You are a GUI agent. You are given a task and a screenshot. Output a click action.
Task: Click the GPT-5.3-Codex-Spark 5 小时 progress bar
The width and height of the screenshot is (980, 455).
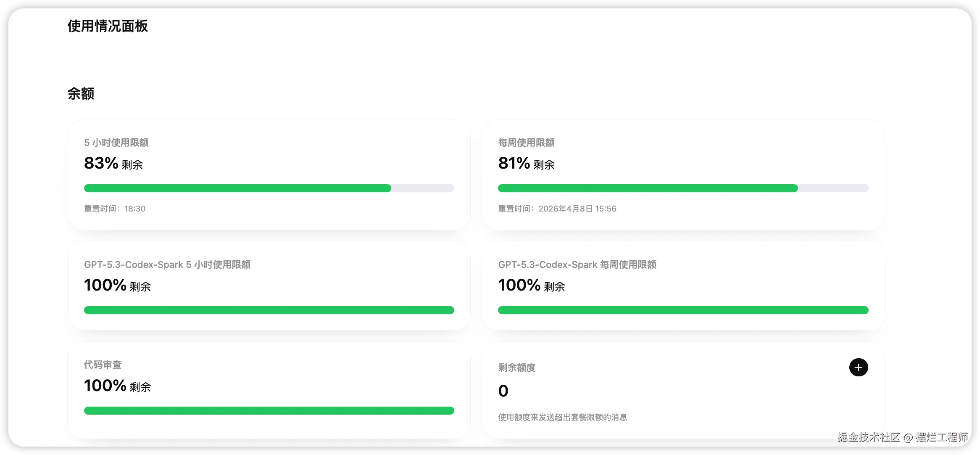pyautogui.click(x=269, y=310)
